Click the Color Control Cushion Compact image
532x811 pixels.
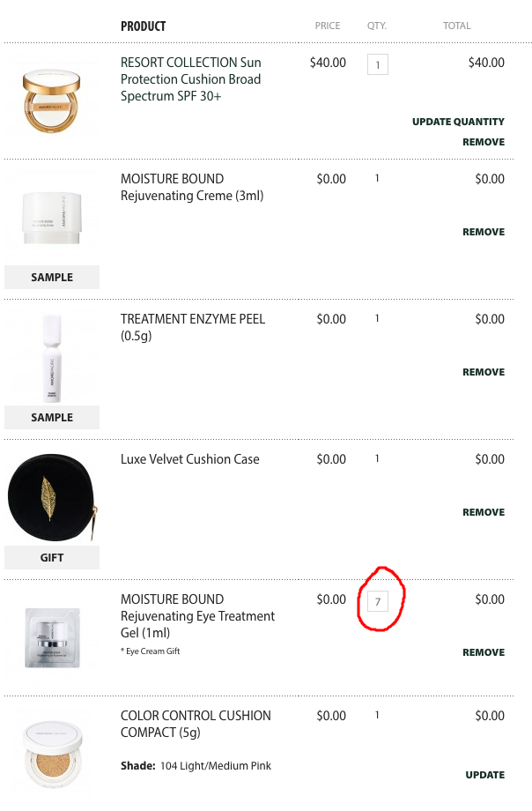pos(53,755)
